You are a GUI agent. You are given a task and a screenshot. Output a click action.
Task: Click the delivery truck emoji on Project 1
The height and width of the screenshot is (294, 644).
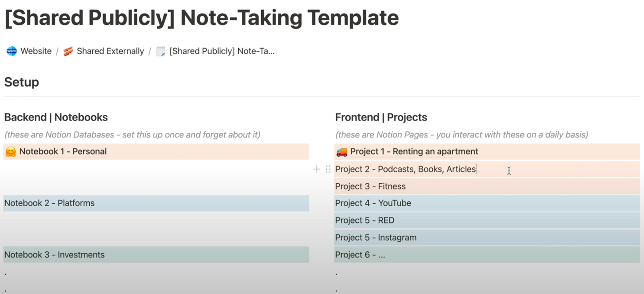342,152
